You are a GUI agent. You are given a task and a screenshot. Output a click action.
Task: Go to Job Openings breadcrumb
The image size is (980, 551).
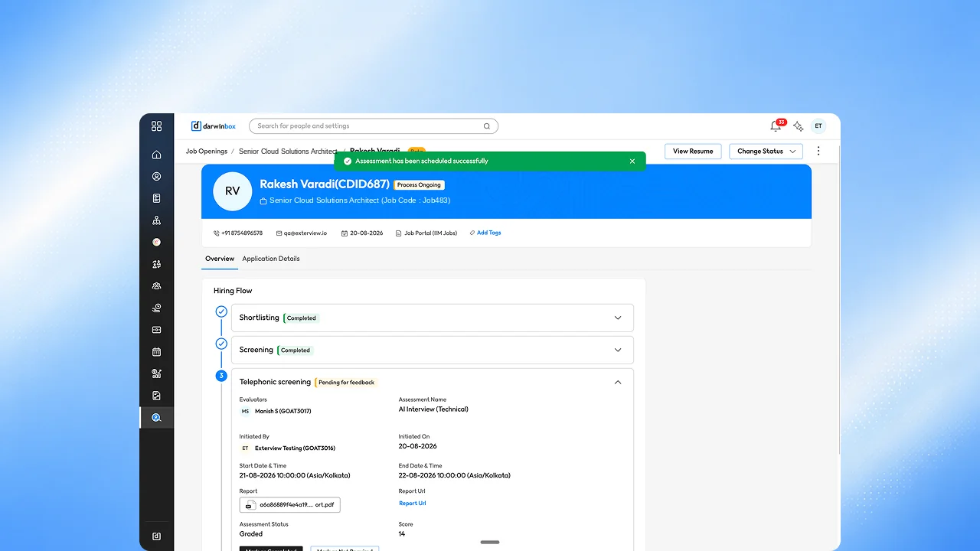(207, 152)
